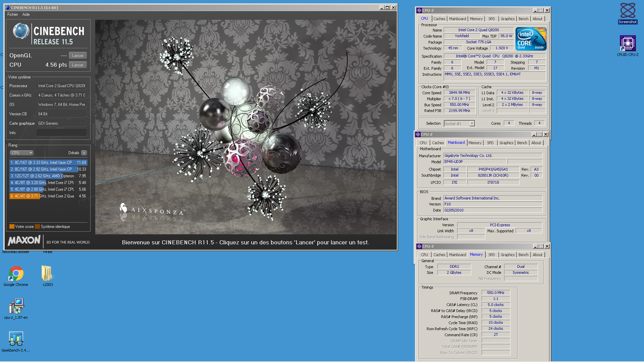The width and height of the screenshot is (644, 362).
Task: Click the Intel Core 2 Quad Q8200 name field
Action: [x=478, y=30]
